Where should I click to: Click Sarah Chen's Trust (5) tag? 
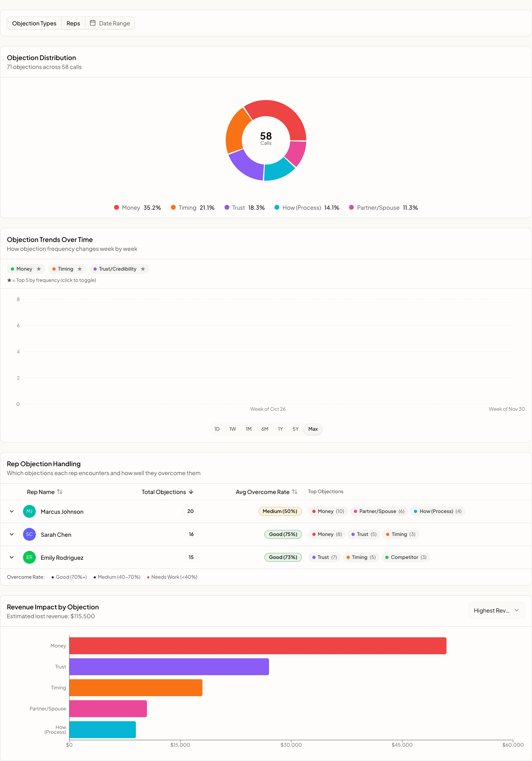click(x=364, y=534)
